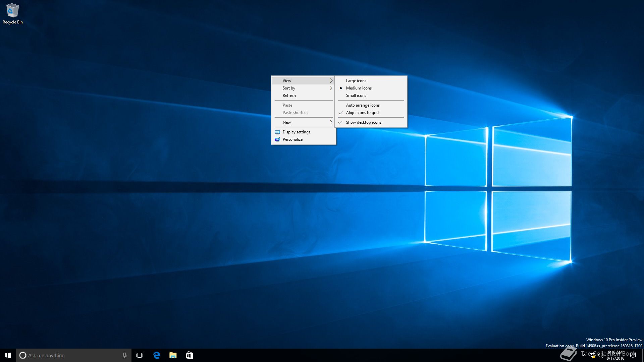This screenshot has height=362, width=644.
Task: Enable Auto arrange icons
Action: point(371,105)
